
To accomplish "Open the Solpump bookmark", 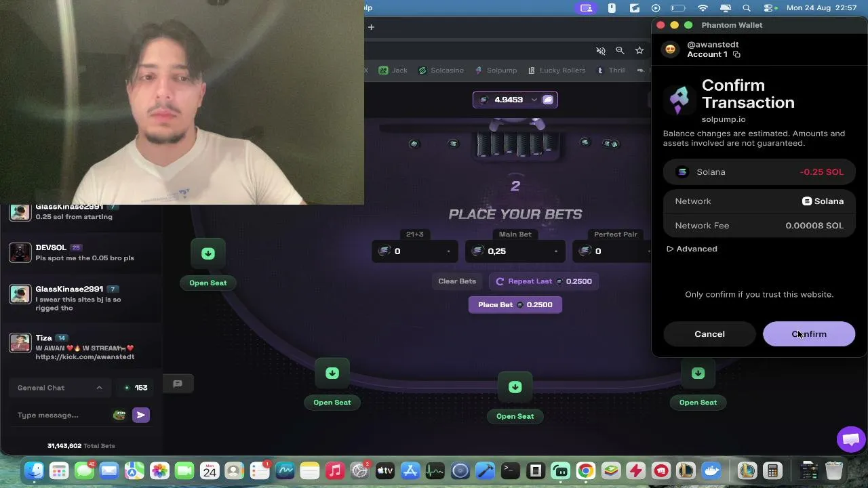I will (x=496, y=70).
